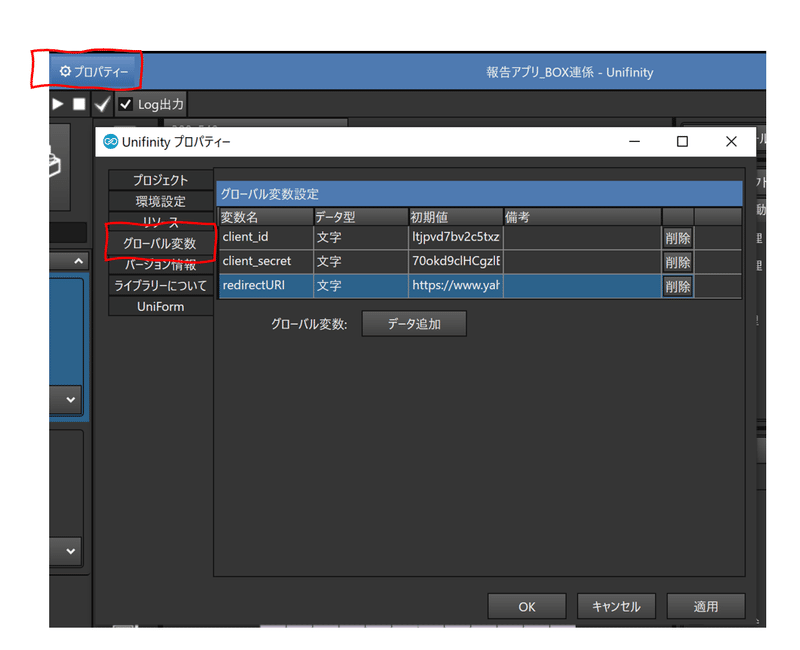Click the 備考 column header
The height and width of the screenshot is (650, 800).
(582, 217)
